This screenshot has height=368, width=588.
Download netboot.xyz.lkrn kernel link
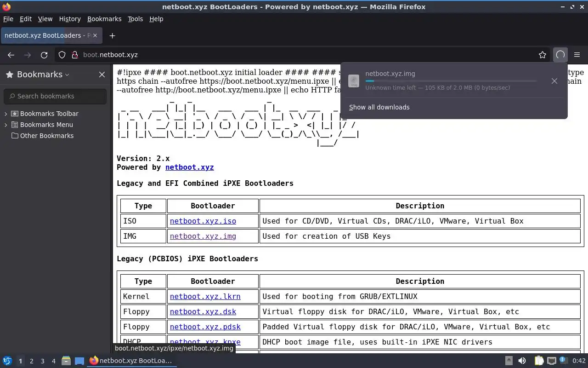pos(205,296)
